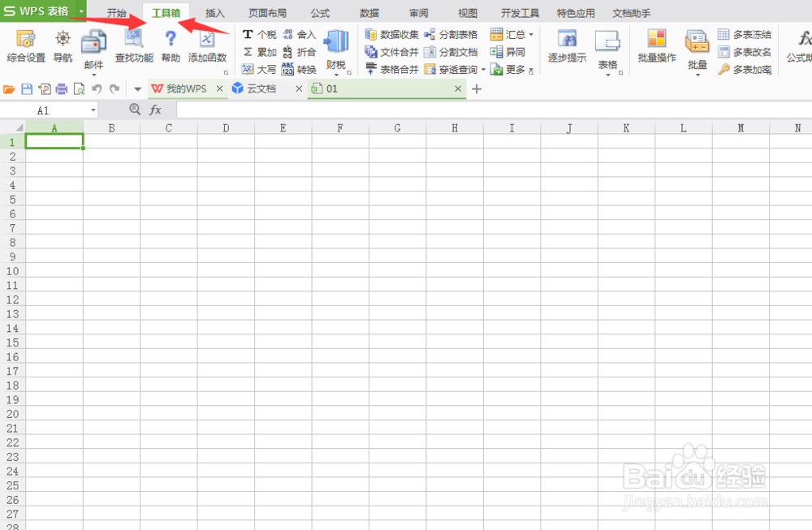Click 多表冻结 multi-sheet freeze
Viewport: 812px width, 530px height.
tap(744, 35)
